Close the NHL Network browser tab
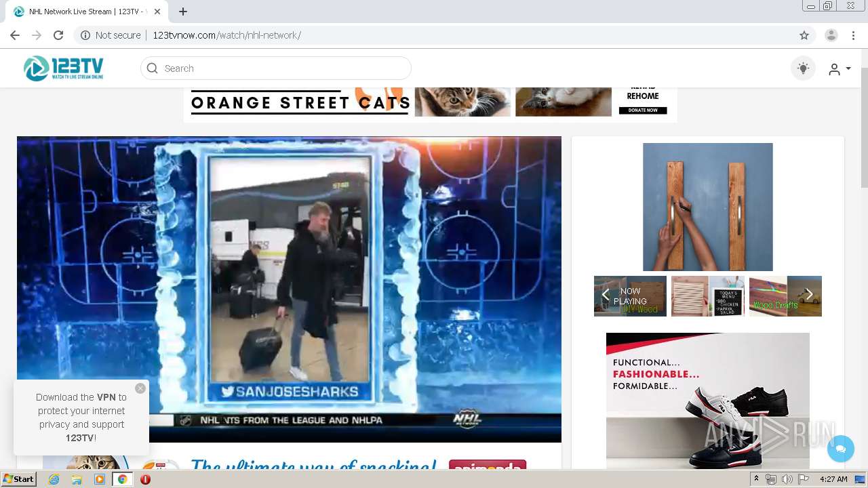 point(157,12)
